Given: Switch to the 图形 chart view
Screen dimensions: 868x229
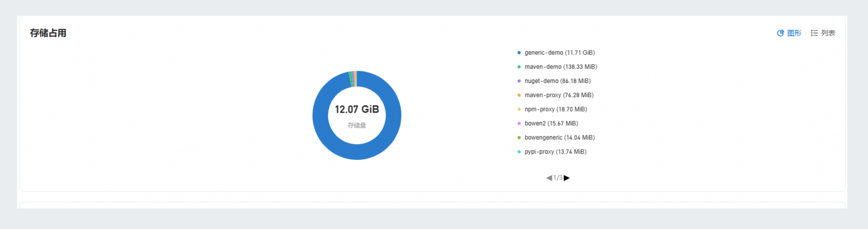Looking at the screenshot, I should coord(794,33).
